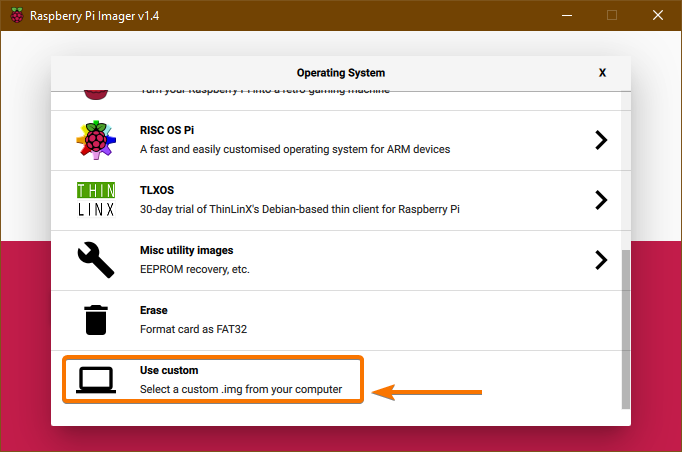Select the TLXOS entry title
This screenshot has width=682, height=452.
point(157,190)
